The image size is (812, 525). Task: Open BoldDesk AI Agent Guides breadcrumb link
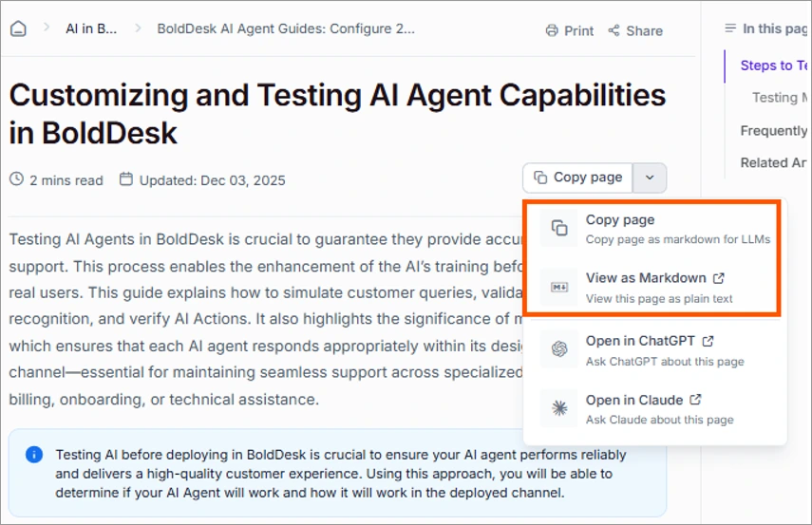click(x=285, y=28)
